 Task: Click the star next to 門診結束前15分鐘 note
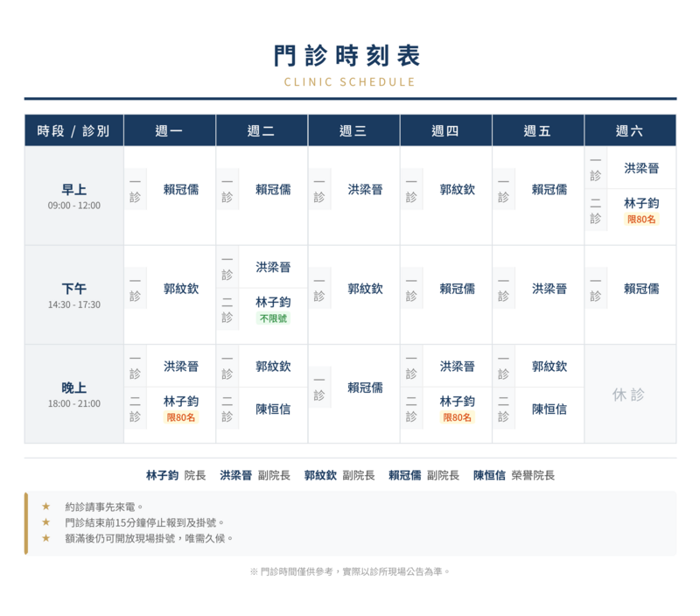click(46, 522)
